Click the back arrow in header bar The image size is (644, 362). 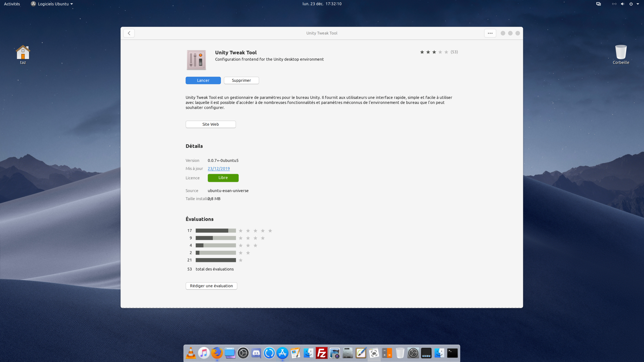[x=129, y=33]
